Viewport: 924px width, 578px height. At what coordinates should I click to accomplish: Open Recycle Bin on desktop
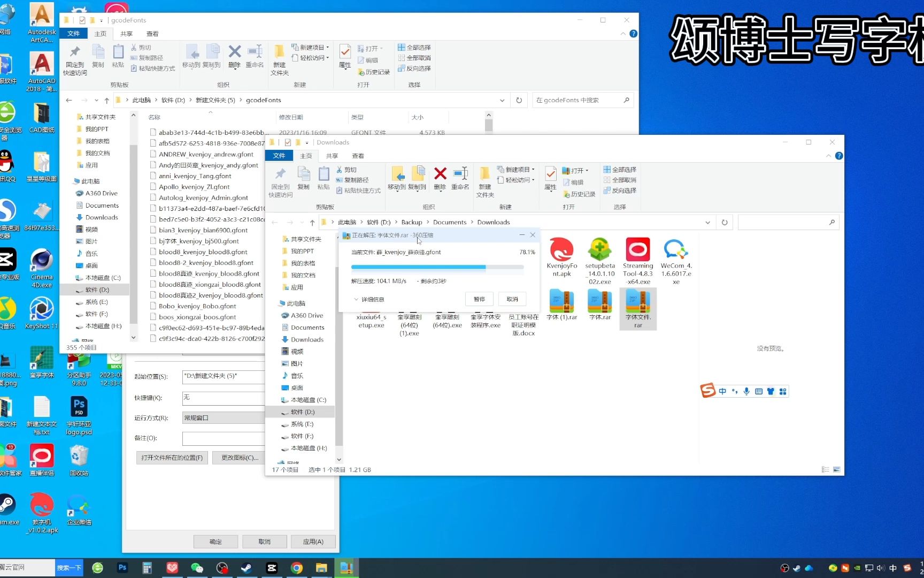(79, 461)
